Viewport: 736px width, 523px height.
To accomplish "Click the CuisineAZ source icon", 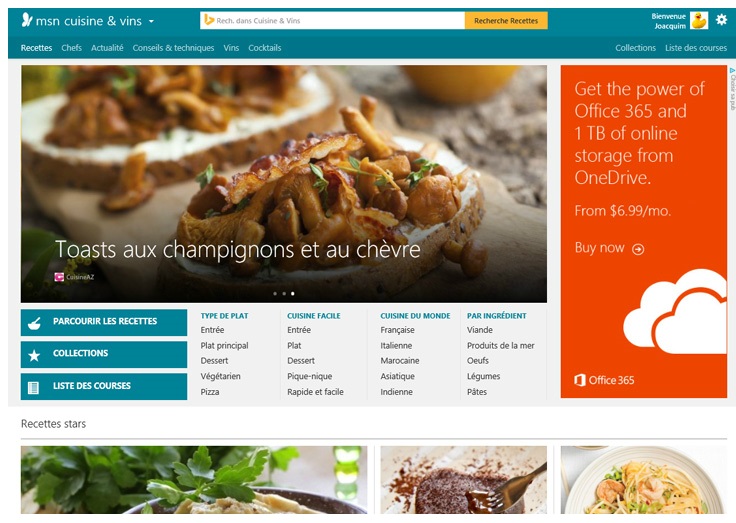I will pyautogui.click(x=59, y=277).
